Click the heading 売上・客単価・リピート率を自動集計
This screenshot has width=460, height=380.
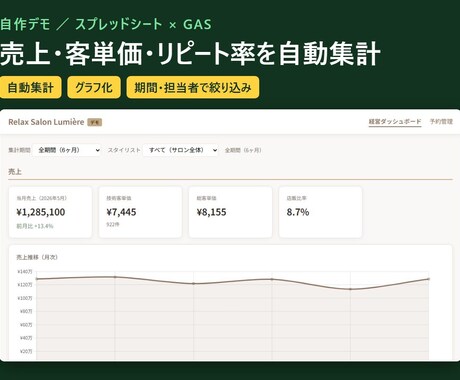pos(190,53)
